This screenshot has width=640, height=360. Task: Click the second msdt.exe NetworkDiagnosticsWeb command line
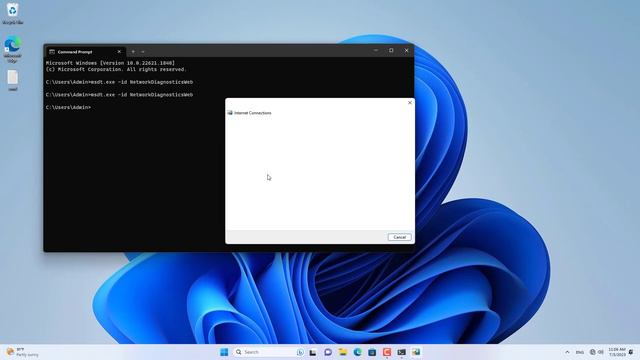coord(119,95)
